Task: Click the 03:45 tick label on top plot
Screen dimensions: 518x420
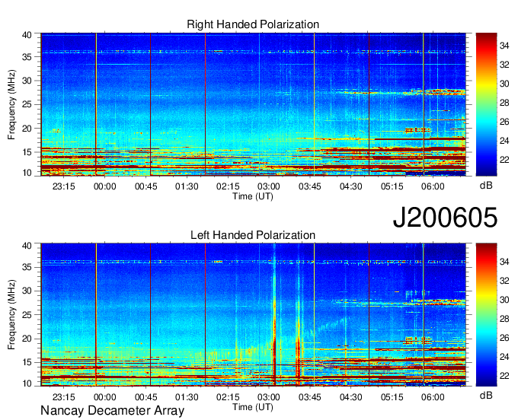Action: click(310, 186)
